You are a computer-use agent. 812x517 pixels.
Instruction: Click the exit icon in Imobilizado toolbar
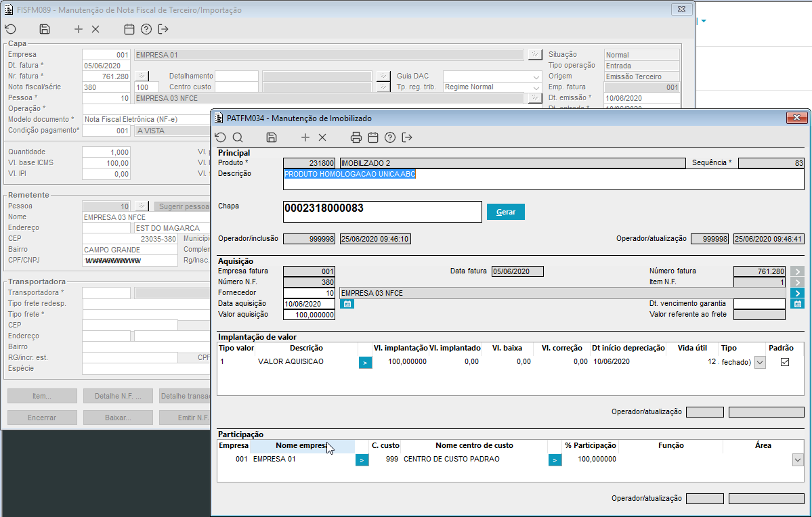tap(407, 137)
